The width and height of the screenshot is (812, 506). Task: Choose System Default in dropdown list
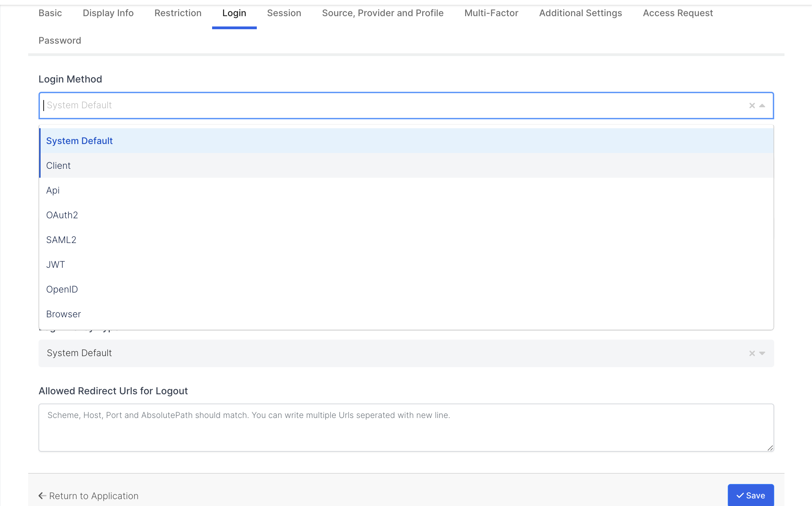[x=79, y=141]
